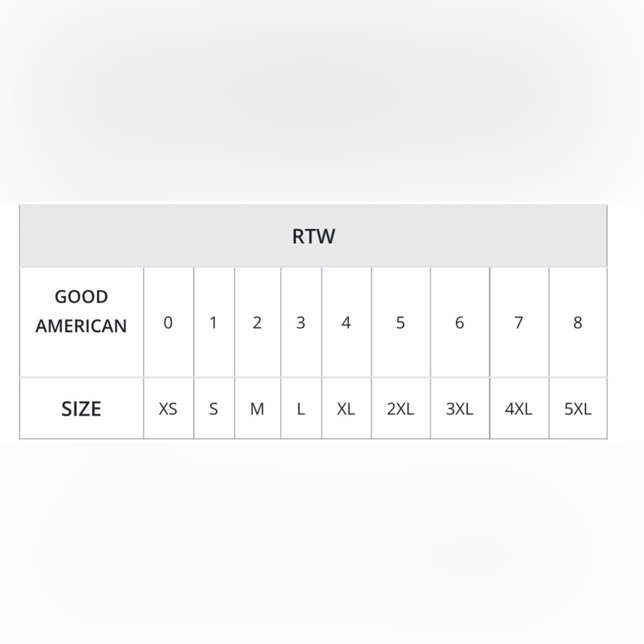This screenshot has width=644, height=644.
Task: Select the 3XL size cell
Action: pyautogui.click(x=460, y=408)
